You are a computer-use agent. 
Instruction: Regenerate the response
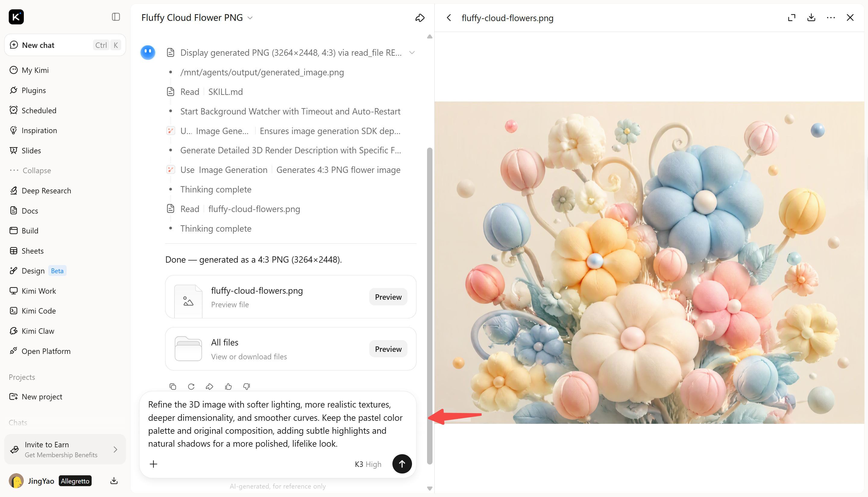pos(191,386)
